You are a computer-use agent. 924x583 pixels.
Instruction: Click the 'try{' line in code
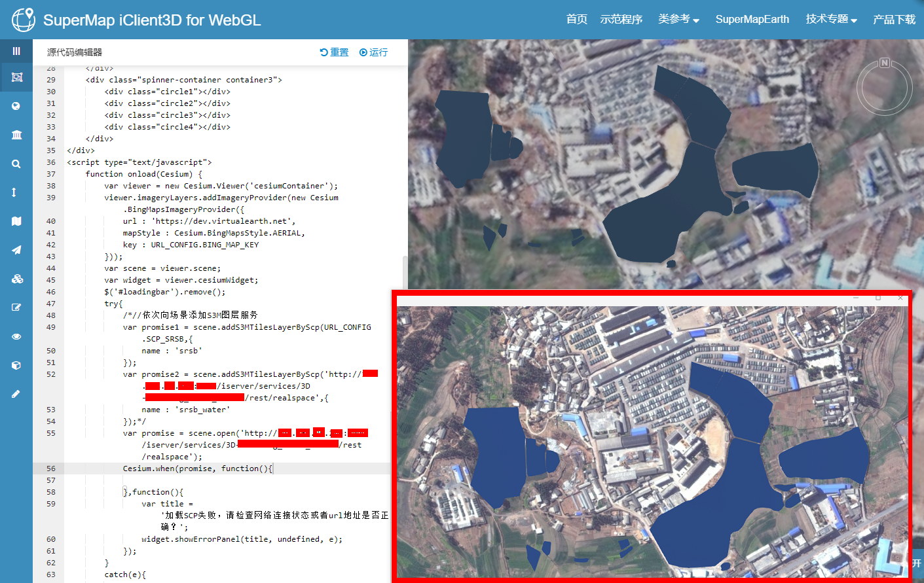point(113,304)
